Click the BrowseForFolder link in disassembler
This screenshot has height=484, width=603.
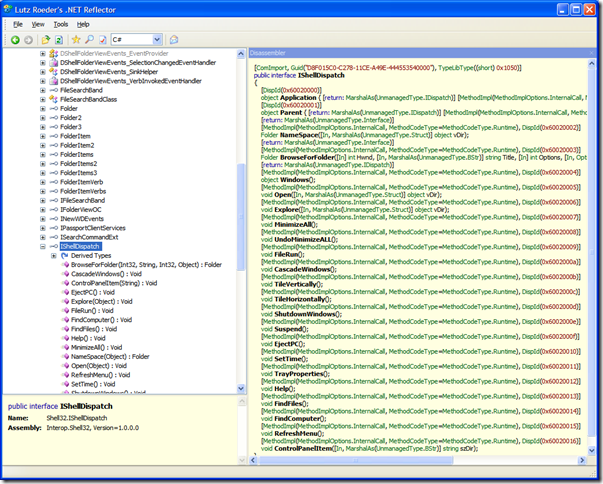pos(307,157)
